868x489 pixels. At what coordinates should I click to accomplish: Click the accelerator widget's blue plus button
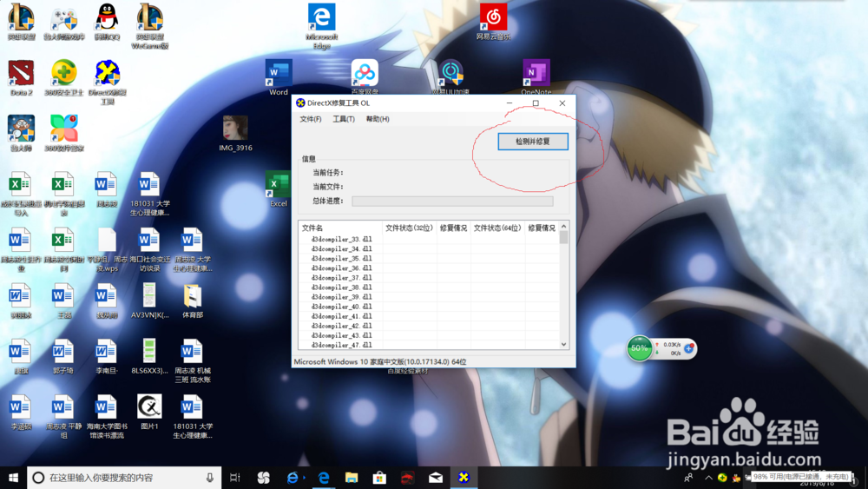point(689,348)
